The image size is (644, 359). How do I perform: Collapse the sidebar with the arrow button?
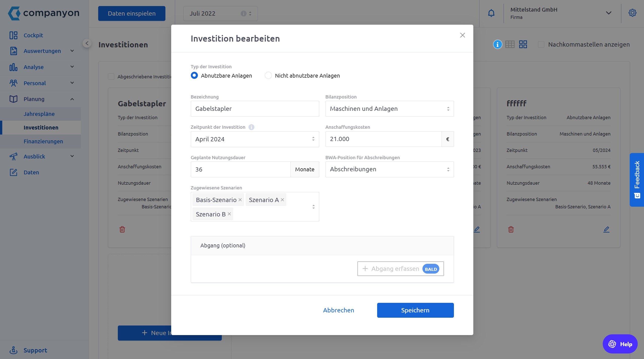tap(87, 43)
